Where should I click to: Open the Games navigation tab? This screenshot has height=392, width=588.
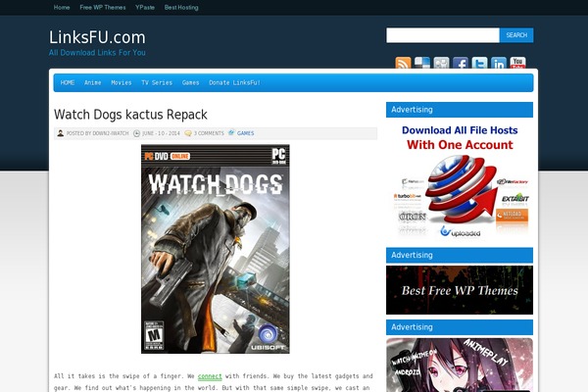click(190, 82)
